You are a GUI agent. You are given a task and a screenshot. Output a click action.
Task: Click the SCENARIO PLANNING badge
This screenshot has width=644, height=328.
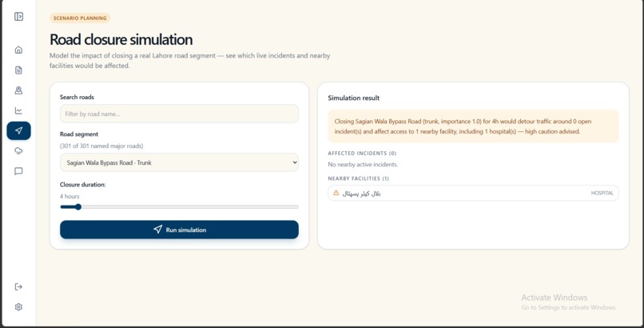pyautogui.click(x=80, y=18)
